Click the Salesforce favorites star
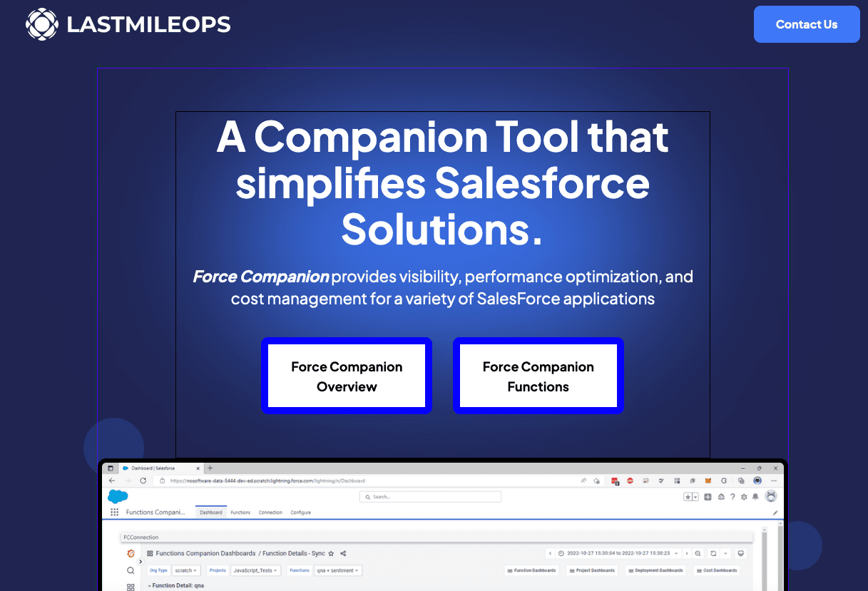This screenshot has height=591, width=868. pos(688,497)
